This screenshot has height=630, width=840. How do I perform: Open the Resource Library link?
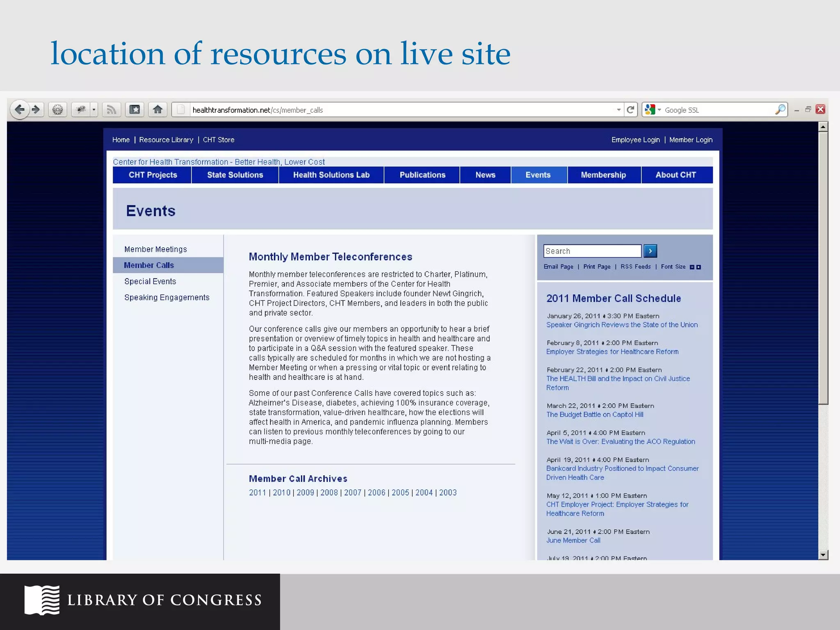[x=166, y=140]
